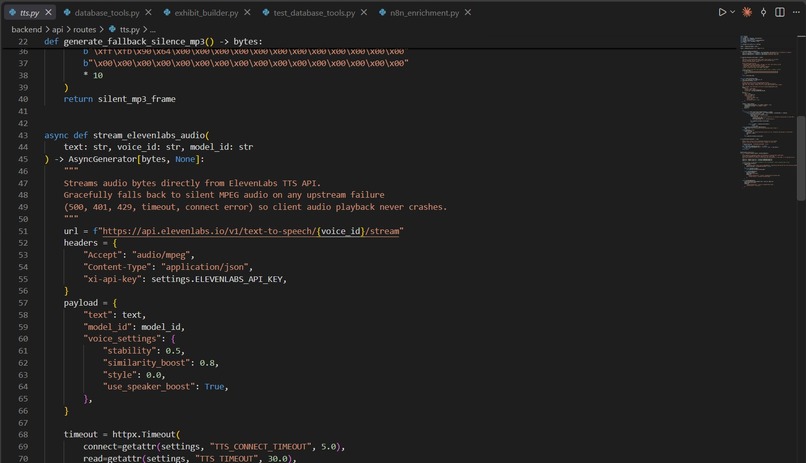
Task: Open the test_database_tools.py tab
Action: pyautogui.click(x=314, y=13)
